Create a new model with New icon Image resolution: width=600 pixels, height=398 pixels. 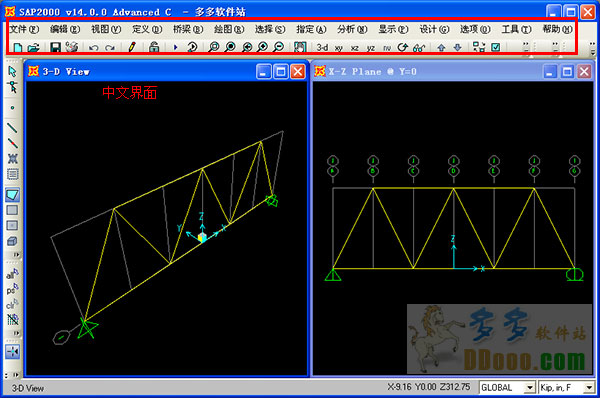click(18, 48)
